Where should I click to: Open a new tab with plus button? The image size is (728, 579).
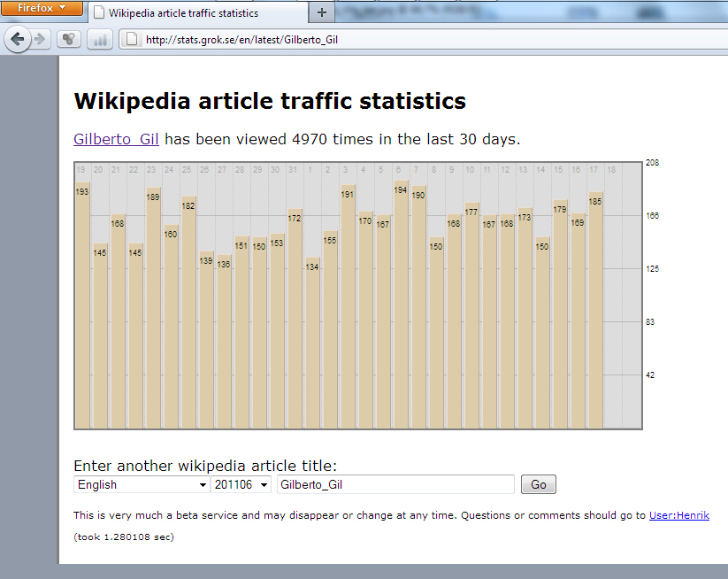[321, 12]
